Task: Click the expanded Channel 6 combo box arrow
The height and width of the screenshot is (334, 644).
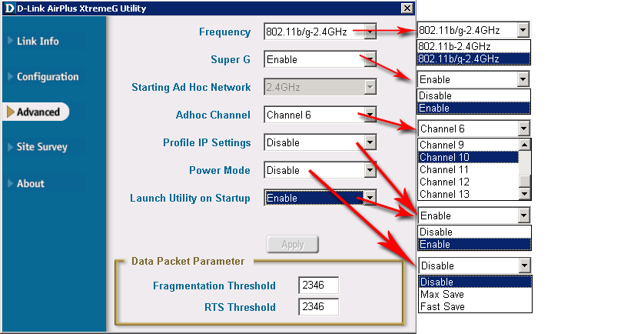Action: click(523, 129)
